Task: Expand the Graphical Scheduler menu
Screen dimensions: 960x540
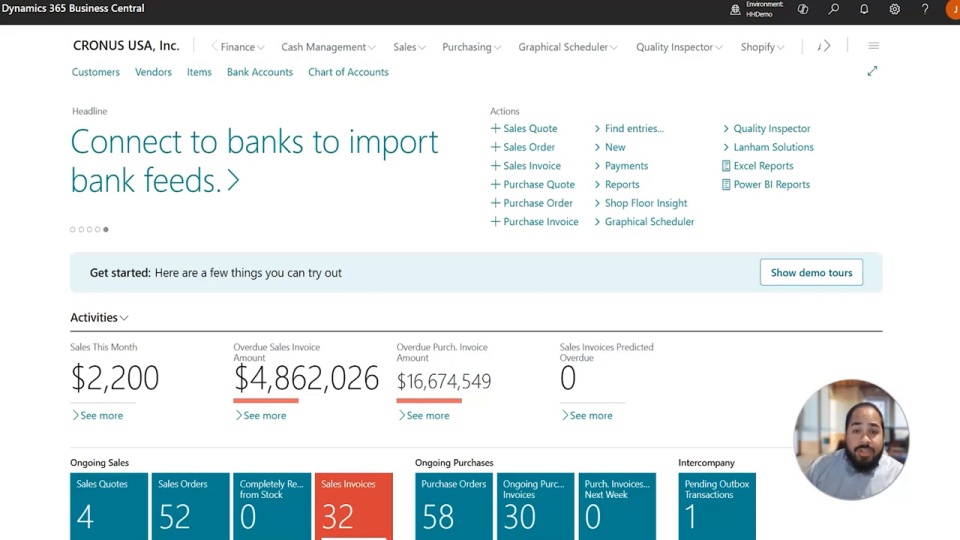Action: pyautogui.click(x=568, y=47)
